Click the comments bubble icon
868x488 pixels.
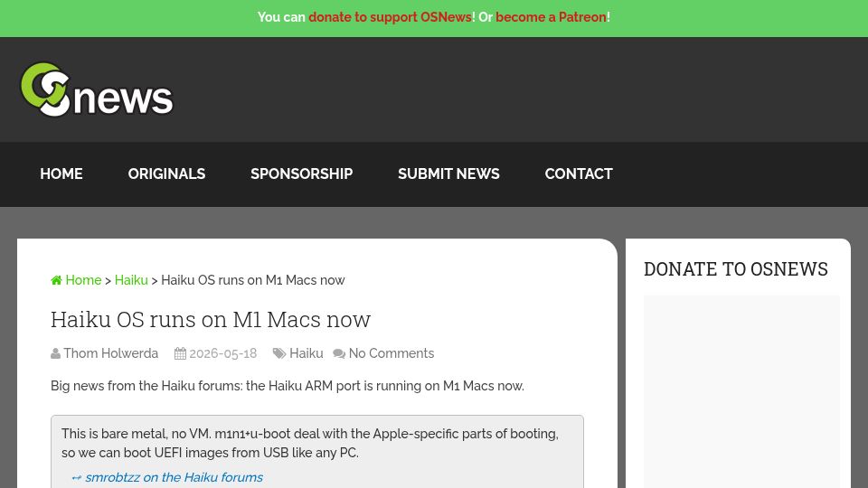(339, 353)
